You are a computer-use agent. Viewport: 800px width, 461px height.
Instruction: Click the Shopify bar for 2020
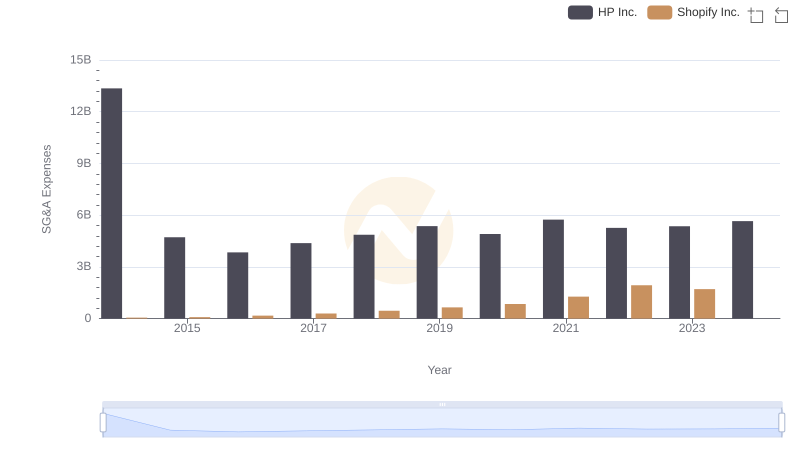(x=515, y=311)
